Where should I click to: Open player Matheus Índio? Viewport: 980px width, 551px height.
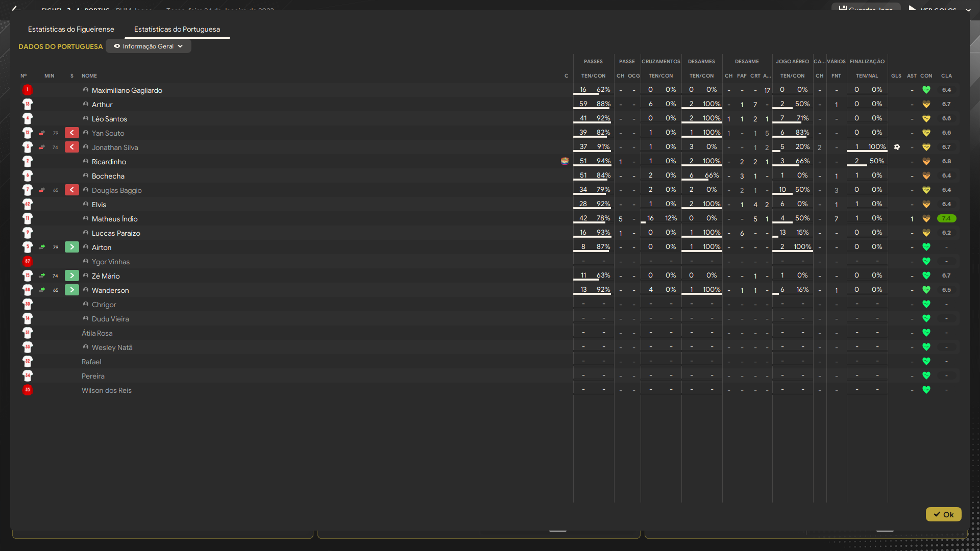tap(114, 219)
